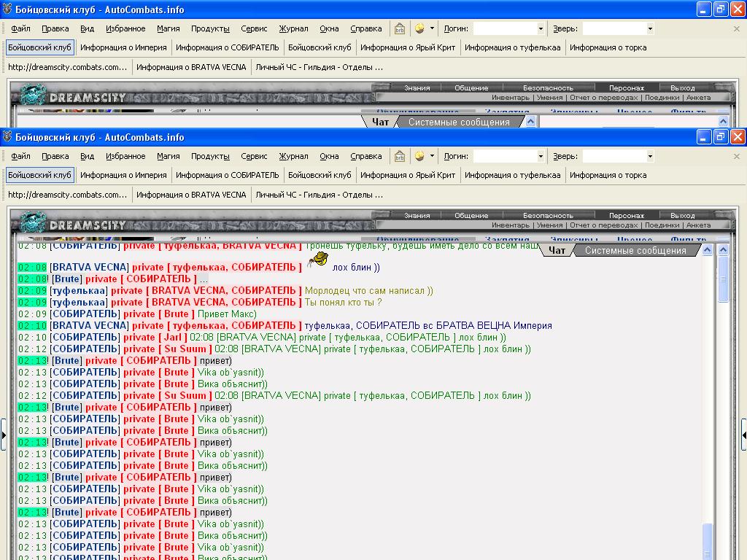Viewport: 747px width, 560px height.
Task: Switch to Информация о BRATVA VECNA tab, front window
Action: [191, 195]
